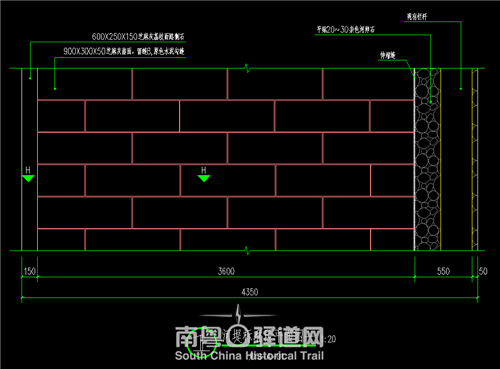Screen dimensions: 500x369
Task: Click the 4350 overall dimension text
Action: pos(250,292)
